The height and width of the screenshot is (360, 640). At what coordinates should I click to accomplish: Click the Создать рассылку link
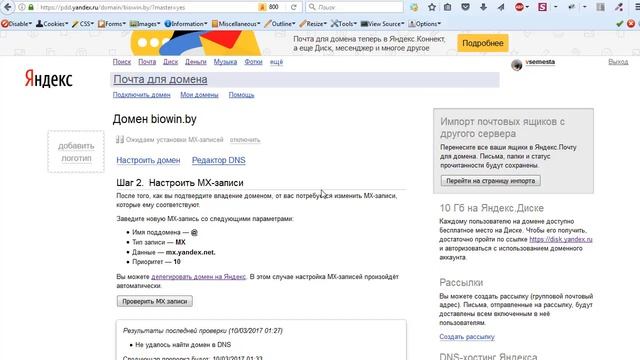point(467,337)
